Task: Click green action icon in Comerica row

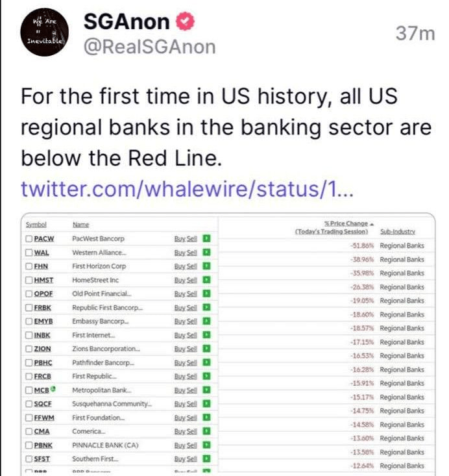Action: pyautogui.click(x=206, y=431)
